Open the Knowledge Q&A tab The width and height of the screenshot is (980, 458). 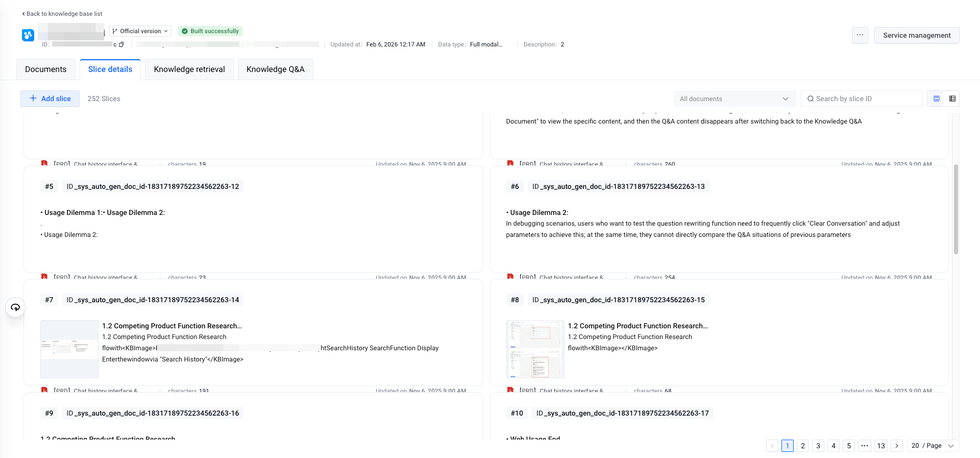pyautogui.click(x=275, y=69)
